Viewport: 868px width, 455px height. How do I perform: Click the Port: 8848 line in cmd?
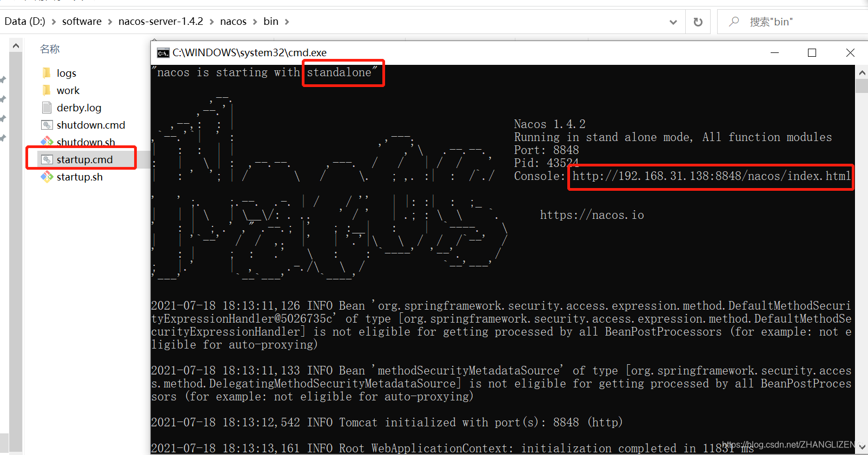546,150
